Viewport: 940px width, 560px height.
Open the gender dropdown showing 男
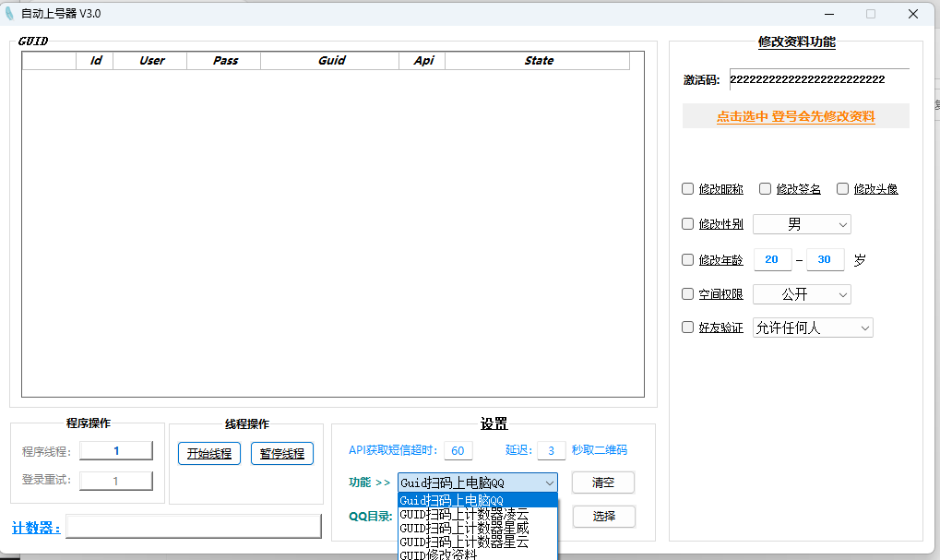pos(802,224)
